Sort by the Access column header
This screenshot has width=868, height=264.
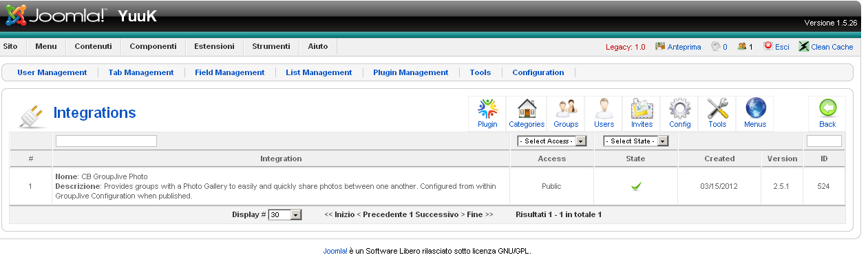552,159
